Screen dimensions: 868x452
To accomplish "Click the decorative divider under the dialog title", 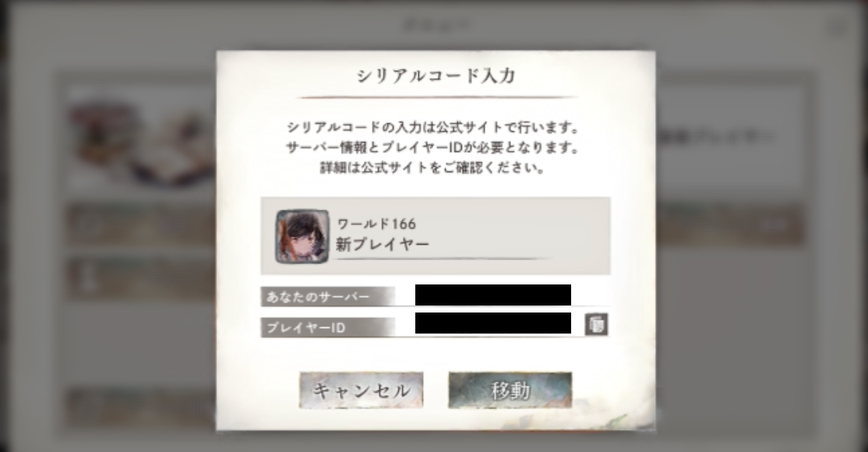I will click(x=436, y=97).
